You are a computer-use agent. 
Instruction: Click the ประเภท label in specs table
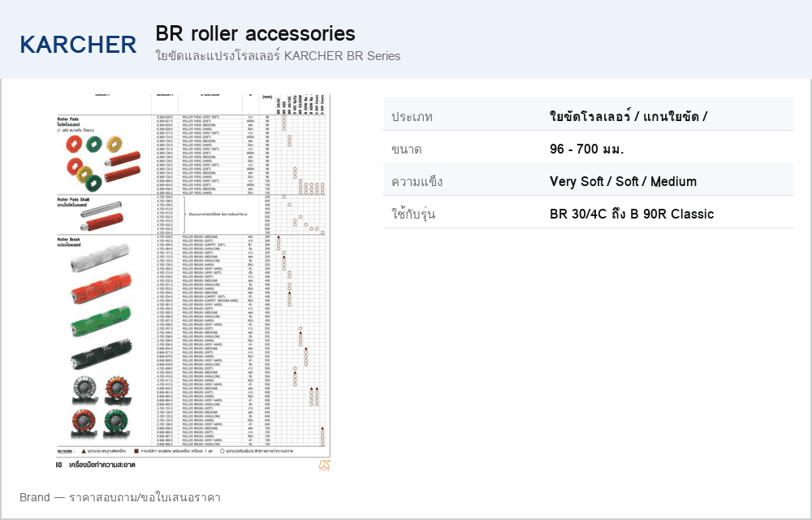coord(412,116)
